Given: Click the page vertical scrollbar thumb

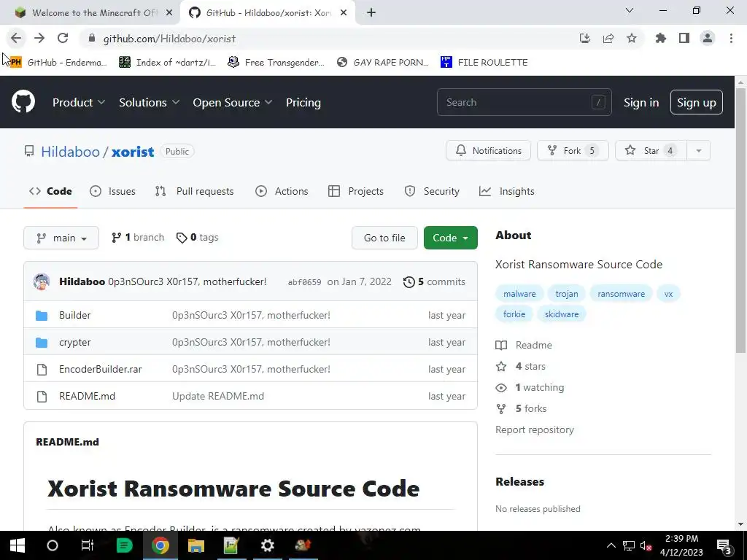Looking at the screenshot, I should point(740,220).
